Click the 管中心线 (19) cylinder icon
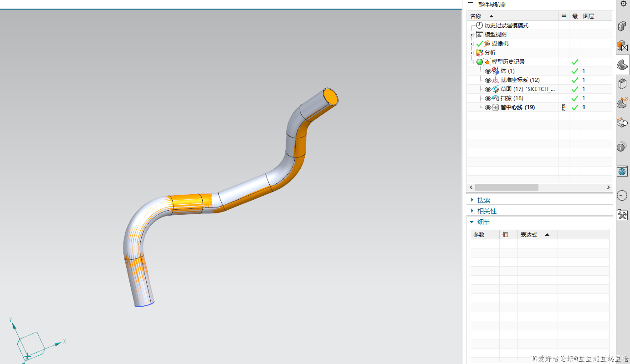Viewport: 630px width, 364px height. coord(496,107)
